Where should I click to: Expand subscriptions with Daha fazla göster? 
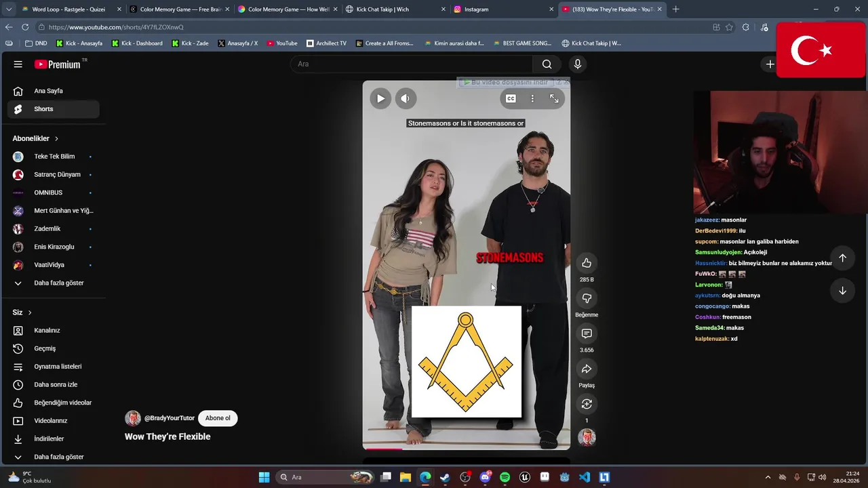point(53,283)
